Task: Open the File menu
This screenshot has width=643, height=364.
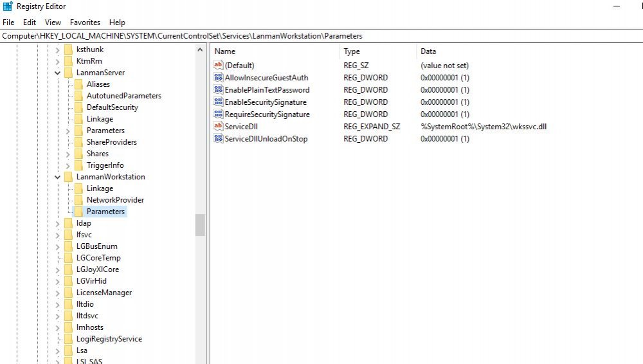Action: [8, 22]
